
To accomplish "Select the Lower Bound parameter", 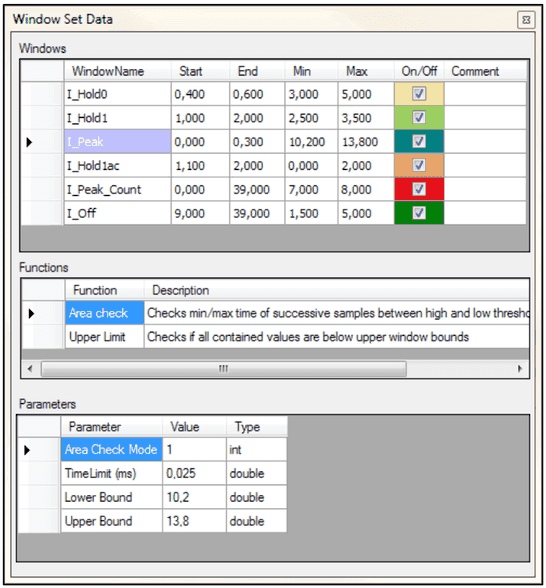I will tap(111, 497).
